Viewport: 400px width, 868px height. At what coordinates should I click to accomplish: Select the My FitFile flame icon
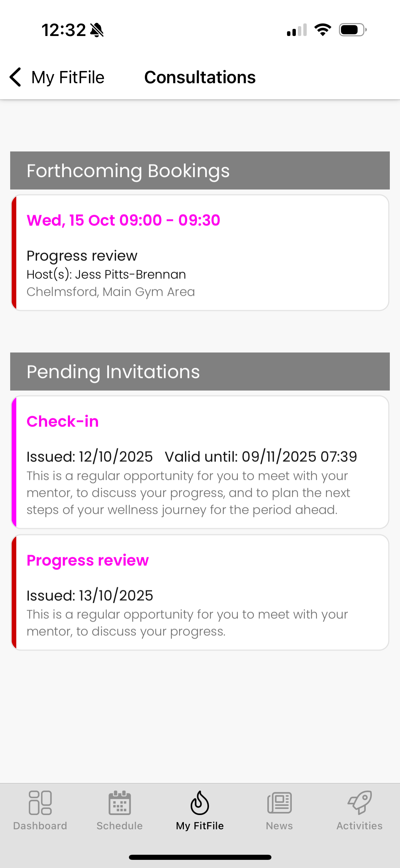[200, 802]
